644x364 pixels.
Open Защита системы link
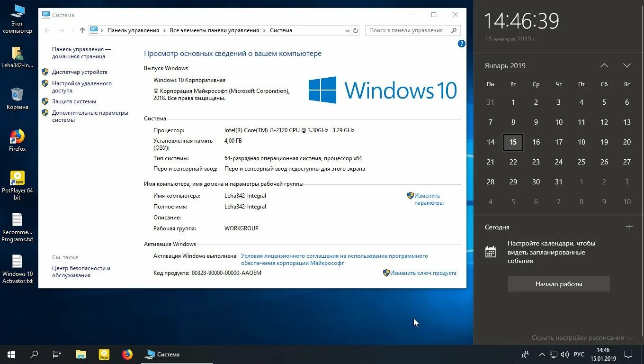(x=74, y=101)
